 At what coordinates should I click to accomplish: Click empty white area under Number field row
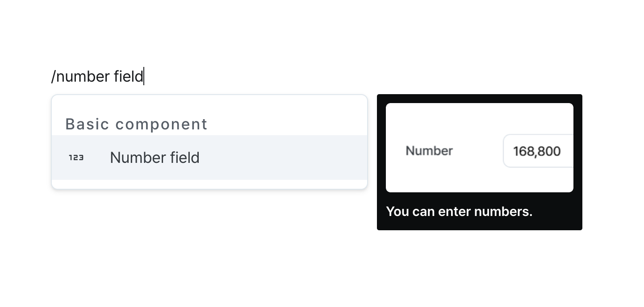(209, 184)
